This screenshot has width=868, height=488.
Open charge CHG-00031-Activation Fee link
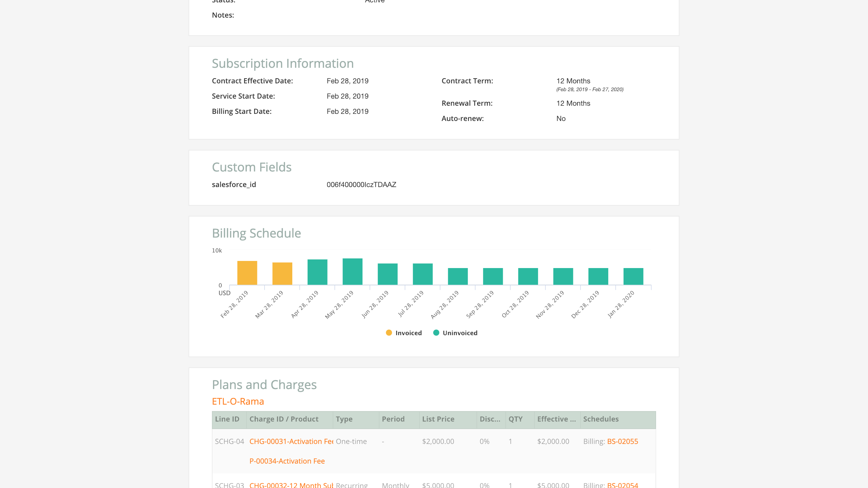(291, 441)
